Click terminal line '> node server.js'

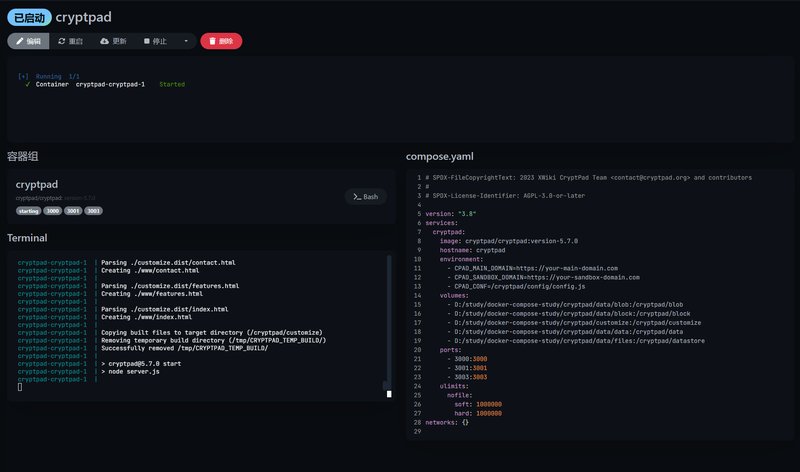[130, 371]
